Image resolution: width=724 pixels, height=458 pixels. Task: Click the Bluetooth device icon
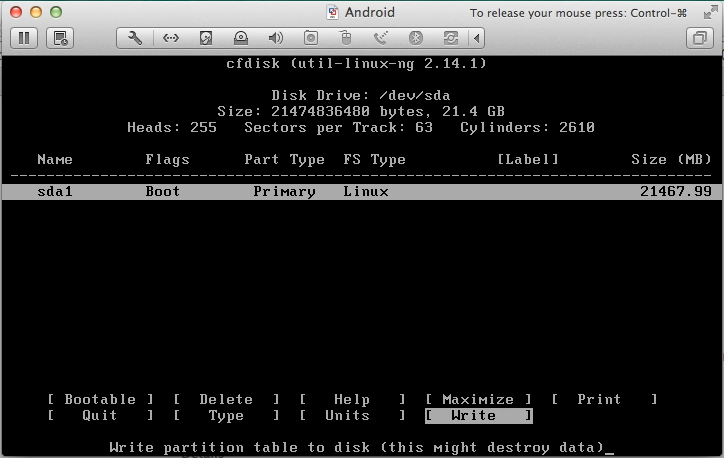click(416, 38)
